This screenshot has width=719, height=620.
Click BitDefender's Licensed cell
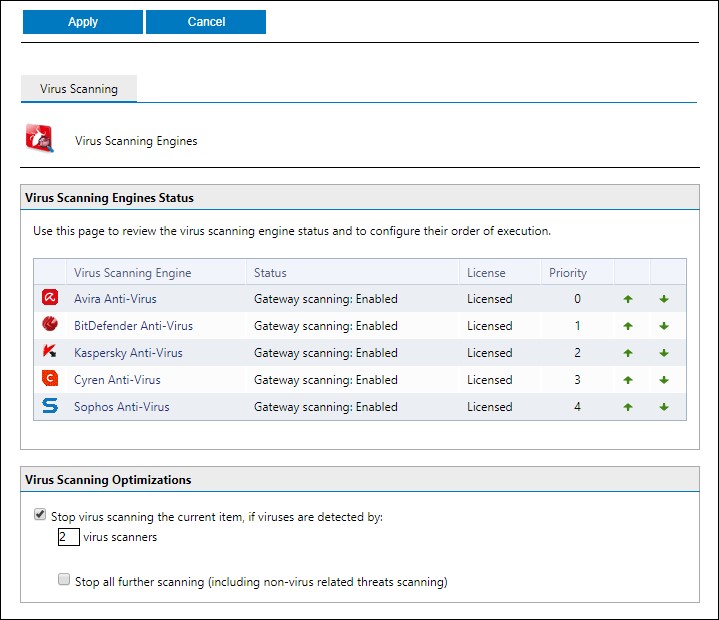point(489,326)
